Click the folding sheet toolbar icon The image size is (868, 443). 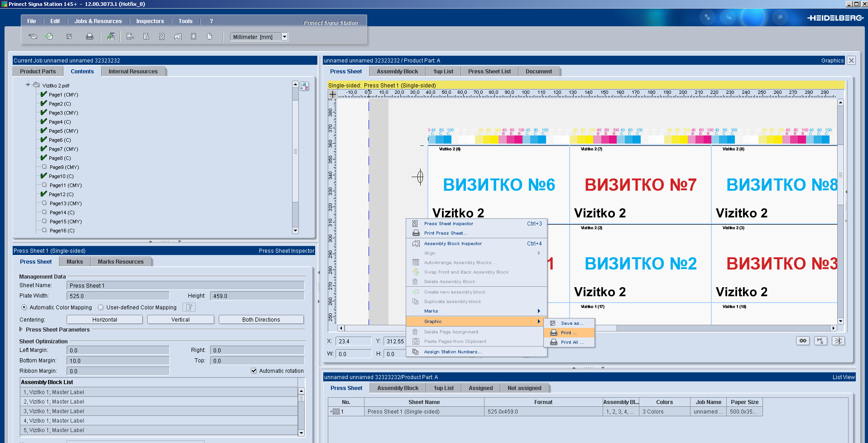pyautogui.click(x=178, y=36)
